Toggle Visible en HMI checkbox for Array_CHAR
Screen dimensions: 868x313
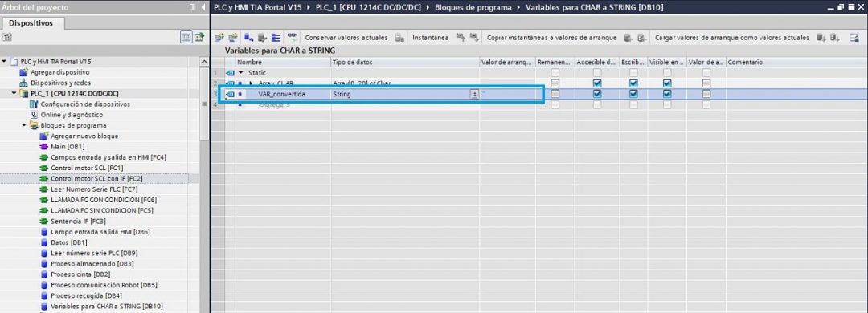[x=667, y=83]
